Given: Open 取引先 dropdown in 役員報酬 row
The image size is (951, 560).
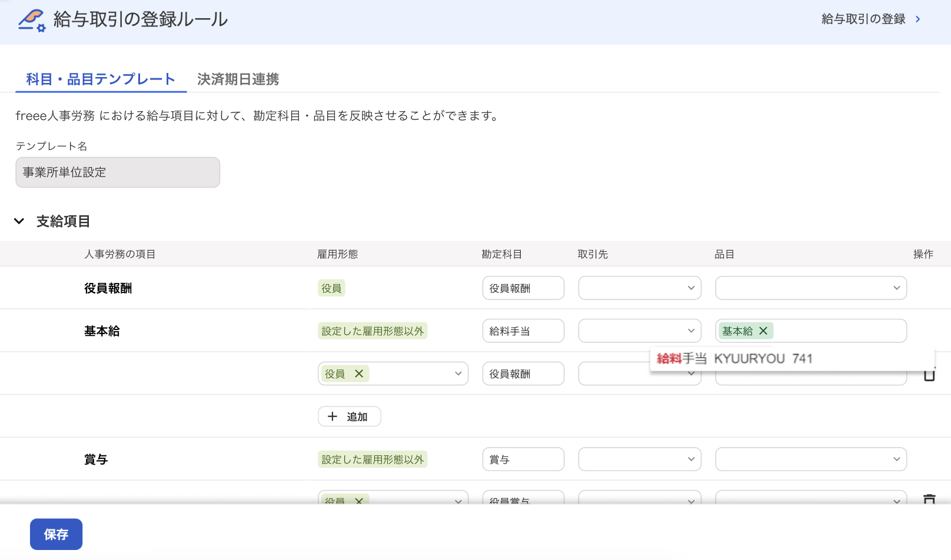Looking at the screenshot, I should [x=640, y=288].
